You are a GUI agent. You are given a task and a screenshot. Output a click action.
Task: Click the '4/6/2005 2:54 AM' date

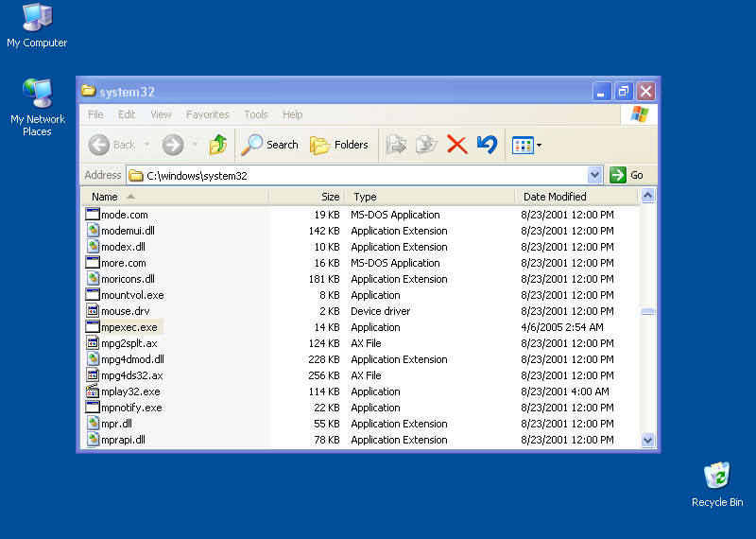click(561, 327)
